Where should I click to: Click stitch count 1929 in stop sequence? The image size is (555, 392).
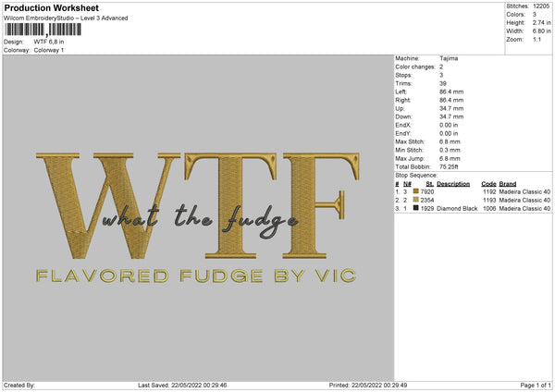(x=427, y=209)
